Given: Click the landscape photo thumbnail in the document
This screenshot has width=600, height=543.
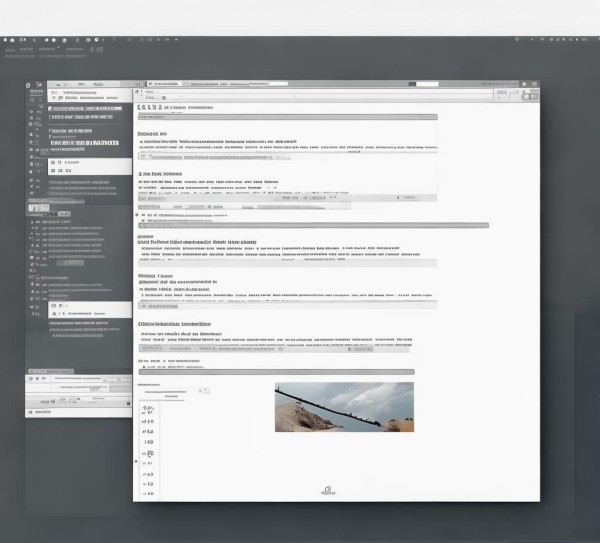Looking at the screenshot, I should (343, 407).
